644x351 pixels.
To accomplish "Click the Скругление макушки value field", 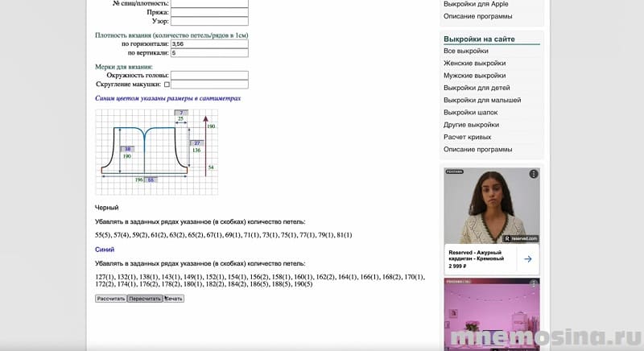I will [x=209, y=85].
